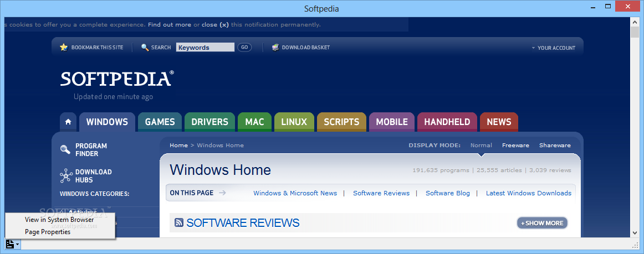Click the download basket icon

[x=275, y=47]
